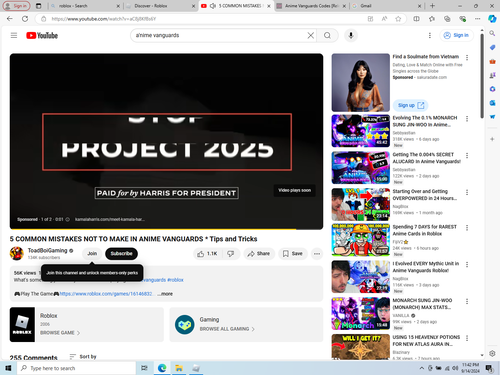Screen dimensions: 500x375
Task: Join the ToadBoiGaming channel membership
Action: (92, 254)
